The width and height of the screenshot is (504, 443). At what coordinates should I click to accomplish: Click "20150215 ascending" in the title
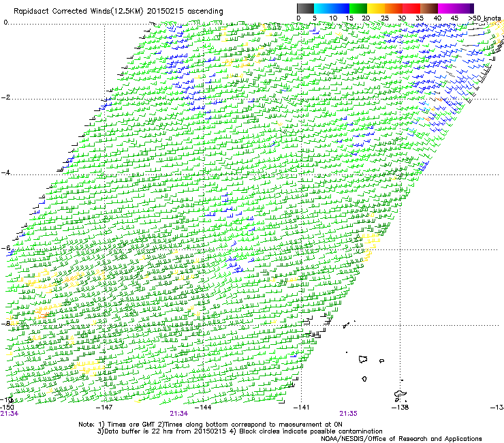(185, 11)
